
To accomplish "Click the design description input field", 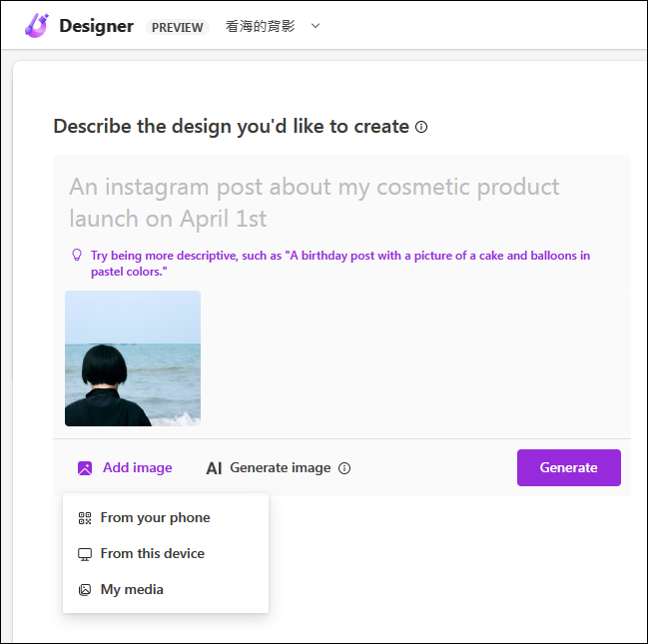I will point(341,203).
